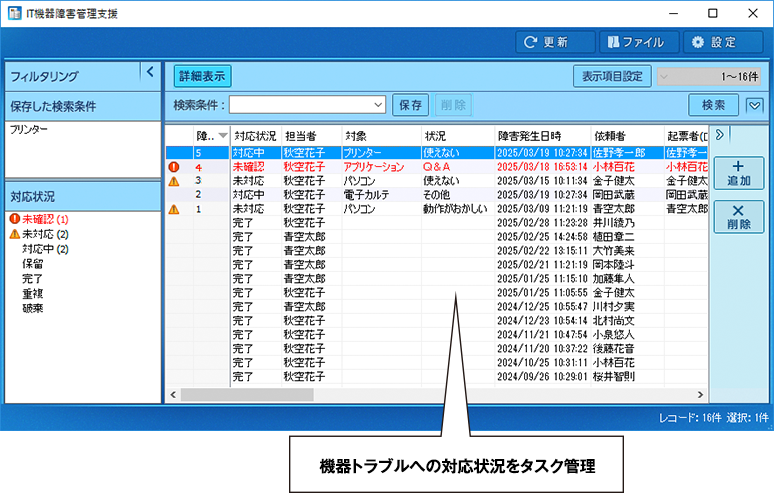Save the search condition with 保存
The image size is (774, 493).
point(410,105)
